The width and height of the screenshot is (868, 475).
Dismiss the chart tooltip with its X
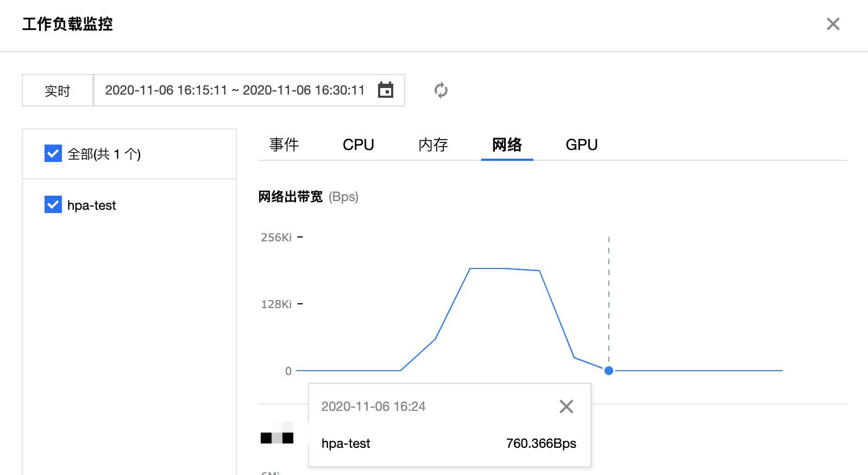tap(567, 407)
